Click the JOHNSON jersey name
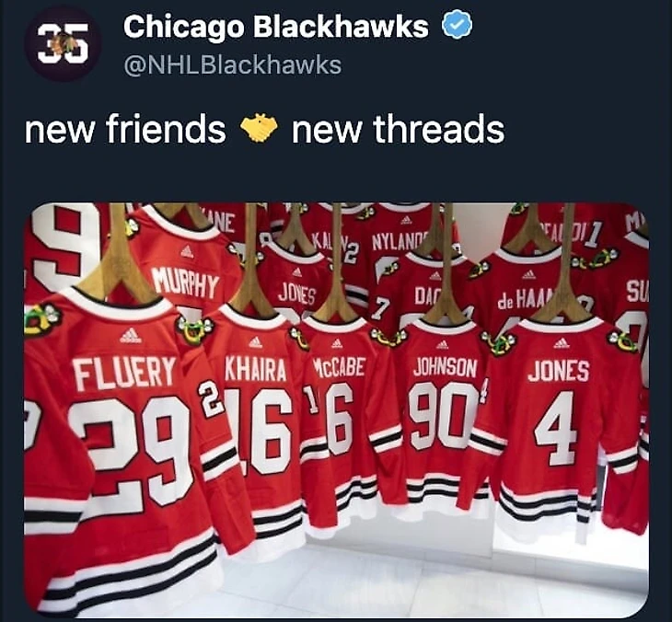The width and height of the screenshot is (672, 622). (x=445, y=368)
